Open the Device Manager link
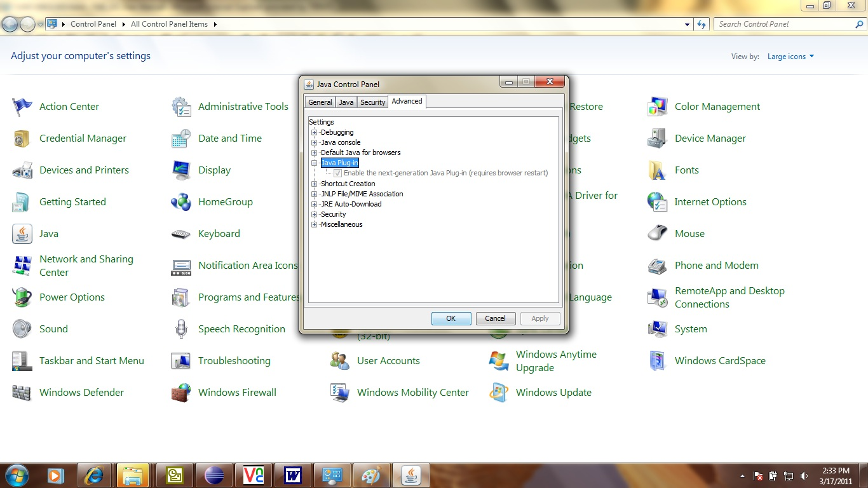Screen dimensions: 868x488 710,139
